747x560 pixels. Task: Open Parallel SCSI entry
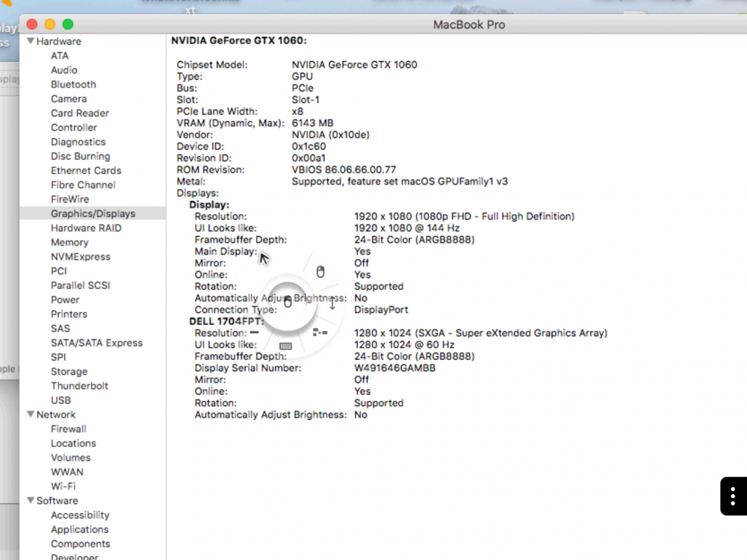click(80, 285)
